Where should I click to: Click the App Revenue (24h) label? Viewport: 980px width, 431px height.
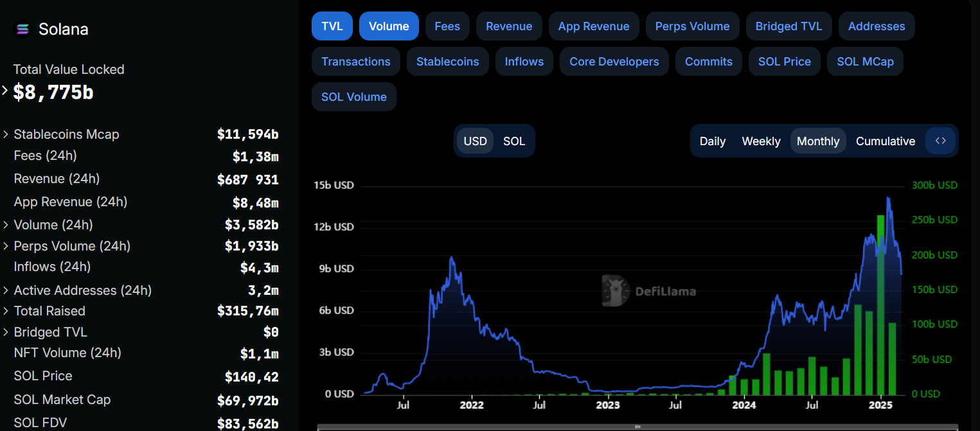pyautogui.click(x=71, y=202)
